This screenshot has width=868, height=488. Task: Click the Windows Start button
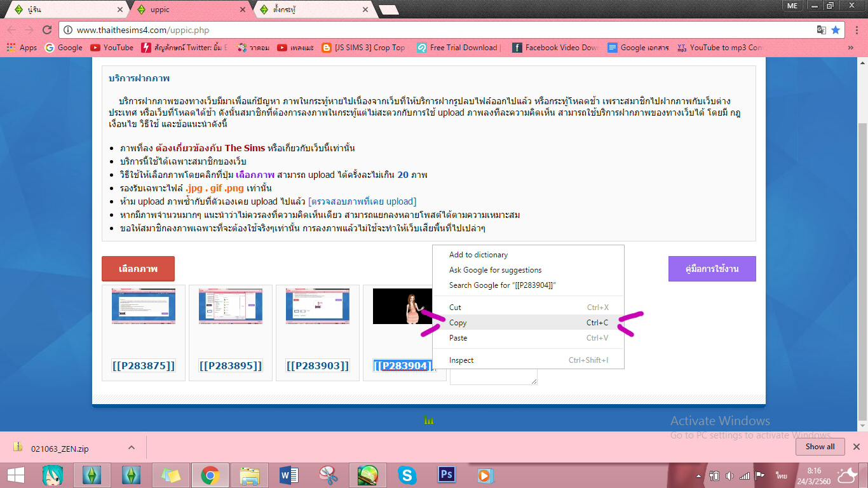[x=15, y=474]
